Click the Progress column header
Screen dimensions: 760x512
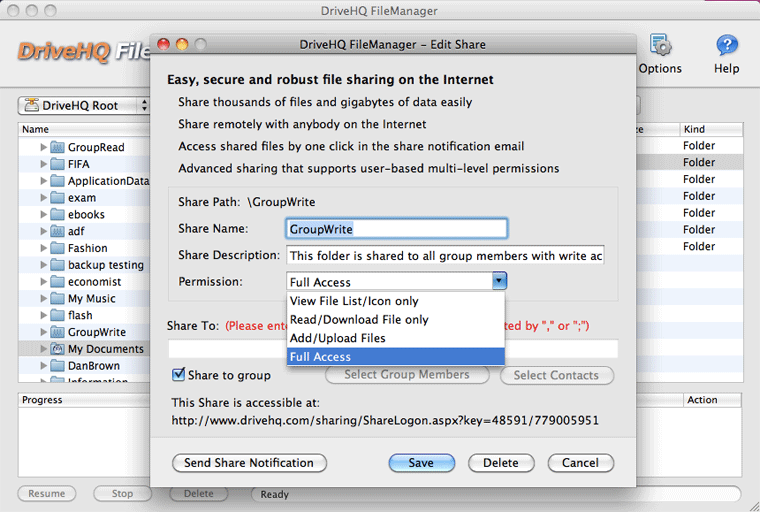pos(84,400)
